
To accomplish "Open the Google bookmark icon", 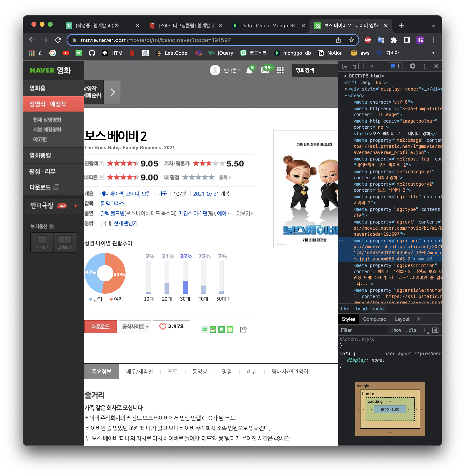I will [52, 53].
